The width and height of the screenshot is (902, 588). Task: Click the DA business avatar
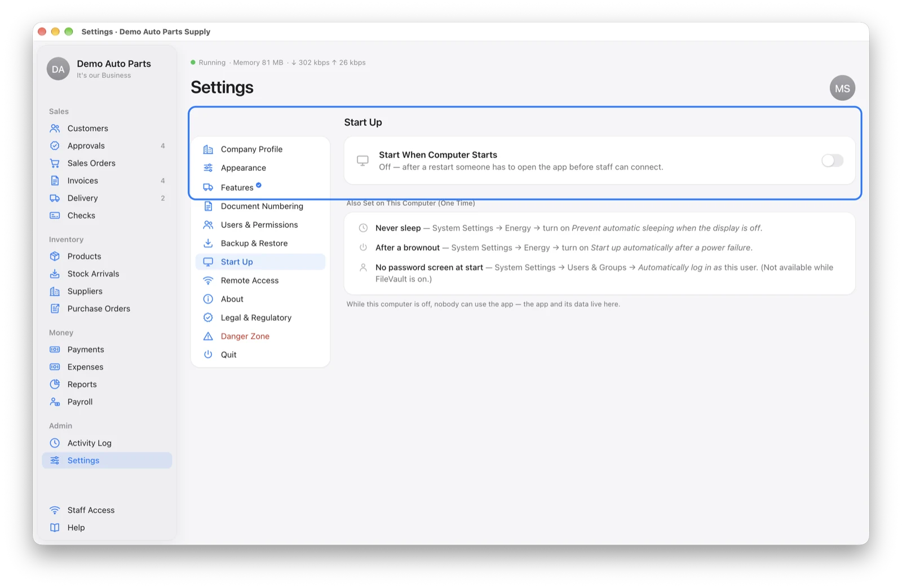coord(58,69)
